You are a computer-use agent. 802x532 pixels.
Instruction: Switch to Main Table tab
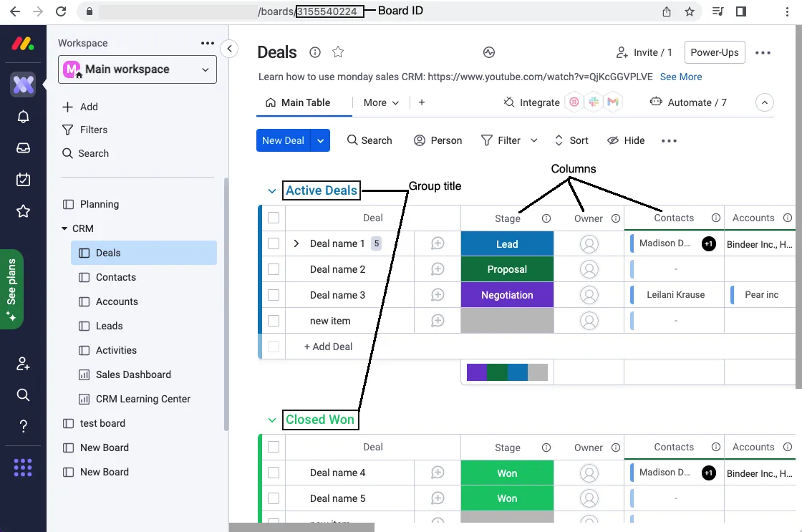point(298,102)
